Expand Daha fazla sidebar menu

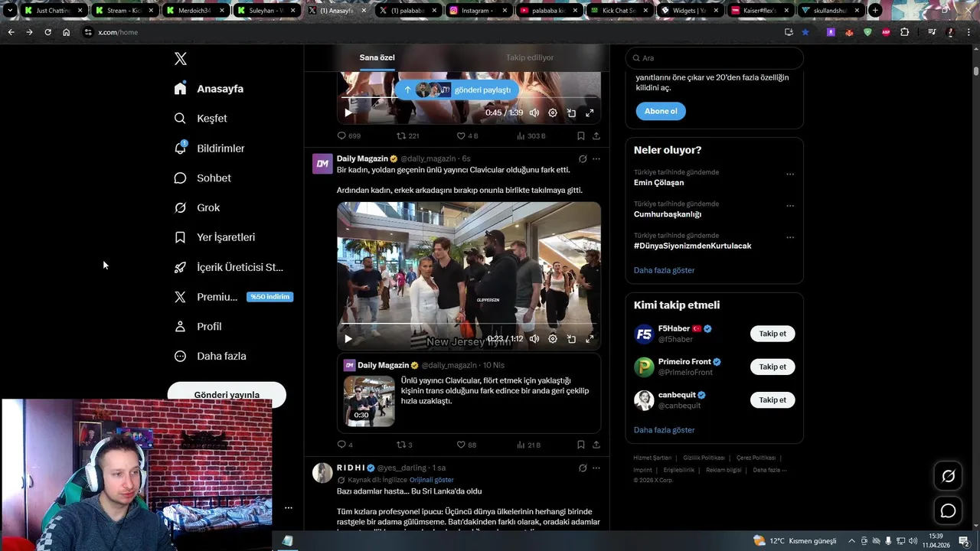point(210,357)
